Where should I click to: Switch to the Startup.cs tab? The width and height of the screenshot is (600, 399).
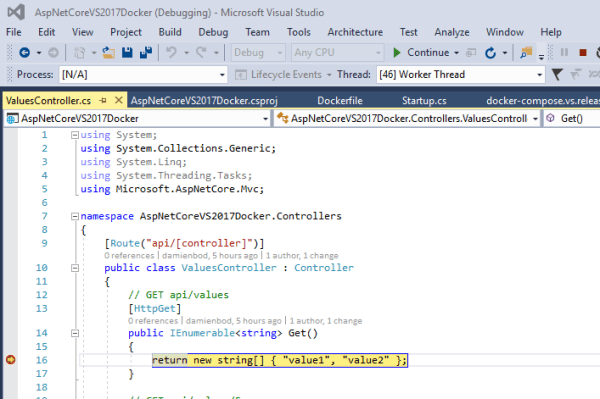pyautogui.click(x=424, y=101)
